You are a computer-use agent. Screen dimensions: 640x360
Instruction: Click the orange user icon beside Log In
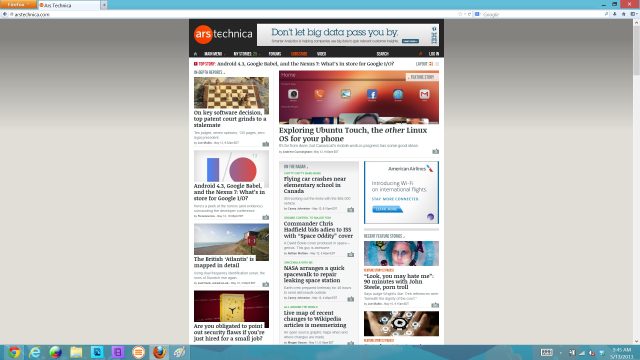[420, 54]
